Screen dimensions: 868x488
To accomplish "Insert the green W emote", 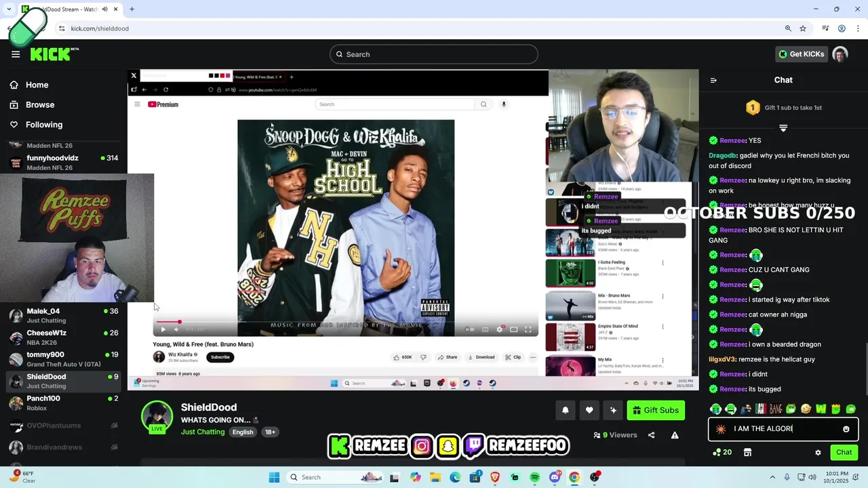I will coord(821,409).
